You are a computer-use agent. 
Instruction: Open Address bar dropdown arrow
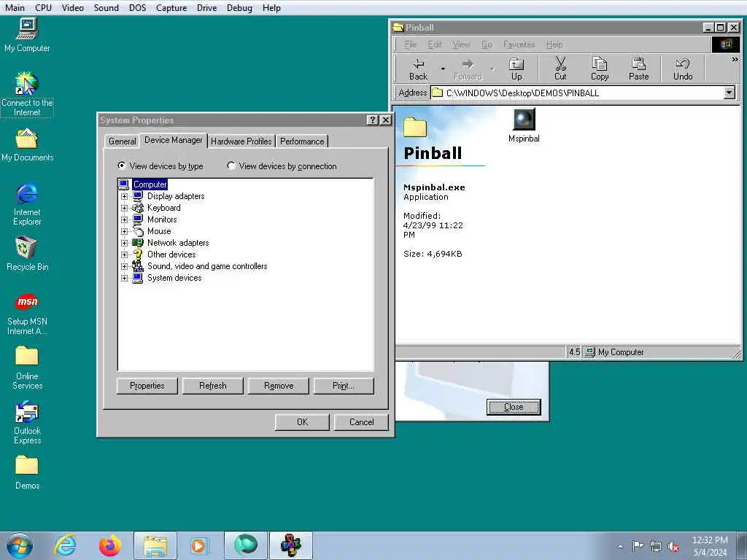(x=729, y=93)
